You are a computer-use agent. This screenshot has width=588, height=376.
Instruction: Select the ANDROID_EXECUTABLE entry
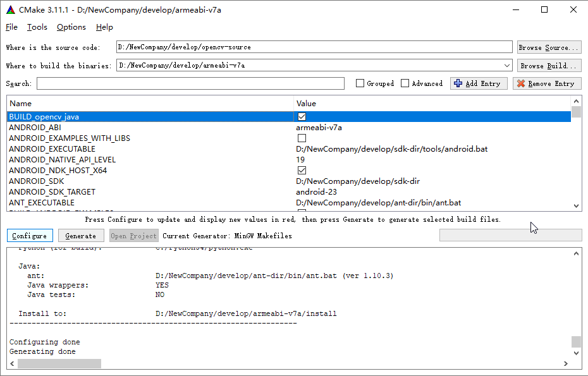(52, 149)
